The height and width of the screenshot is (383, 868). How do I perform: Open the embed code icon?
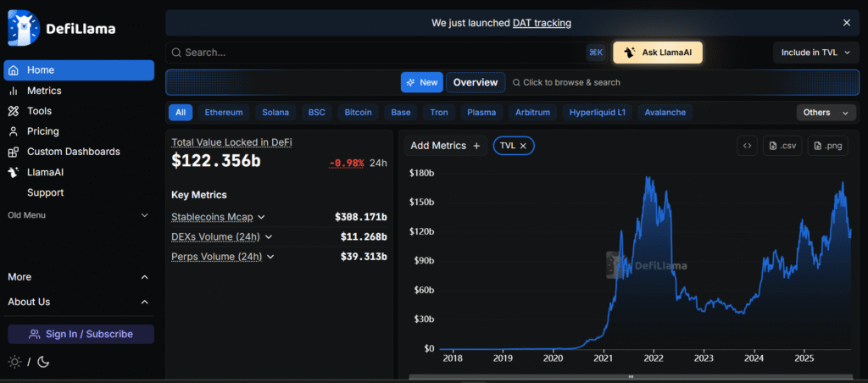747,146
